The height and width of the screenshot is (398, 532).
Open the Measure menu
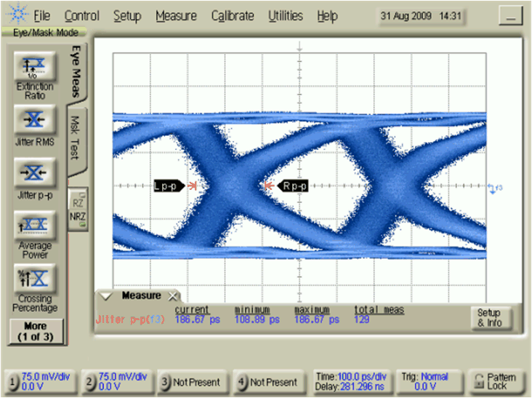click(176, 16)
